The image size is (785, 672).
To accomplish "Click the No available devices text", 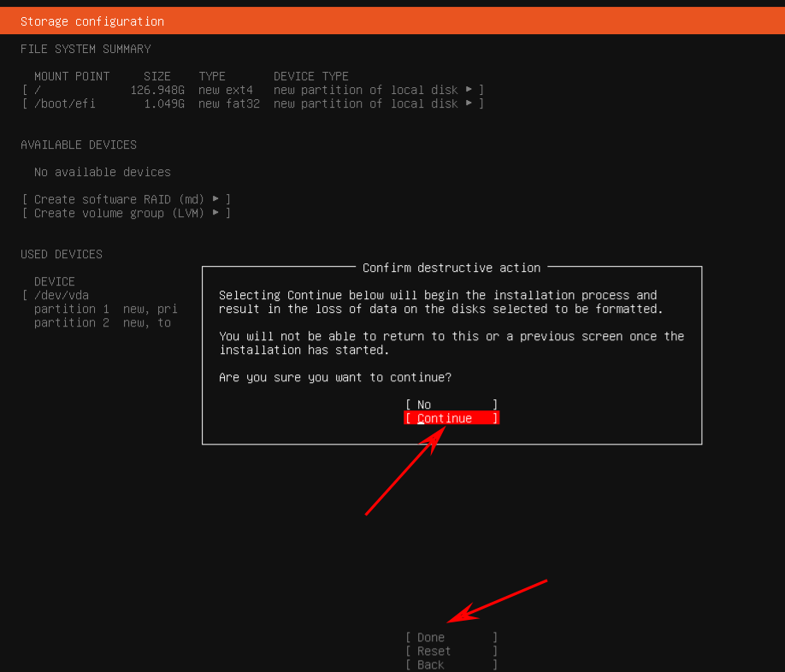I will (103, 172).
